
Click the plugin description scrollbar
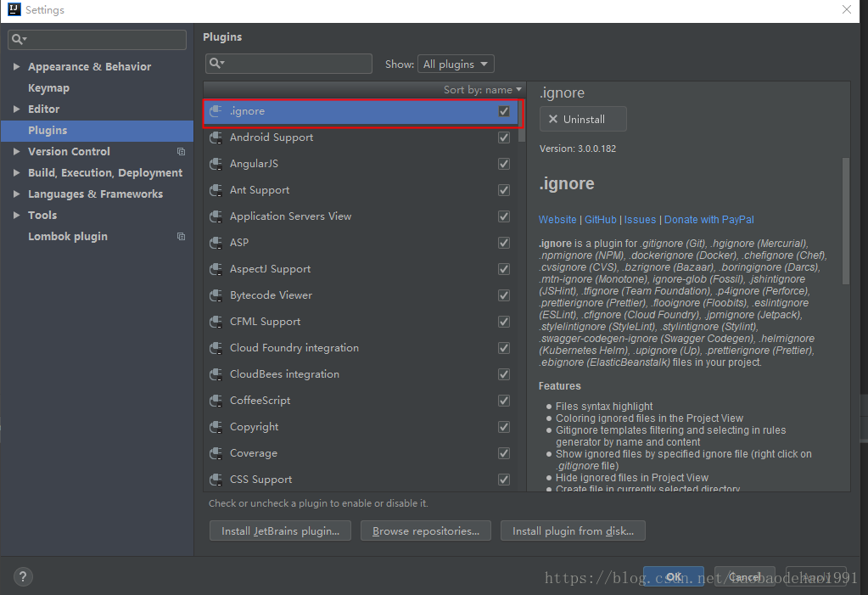tap(846, 222)
